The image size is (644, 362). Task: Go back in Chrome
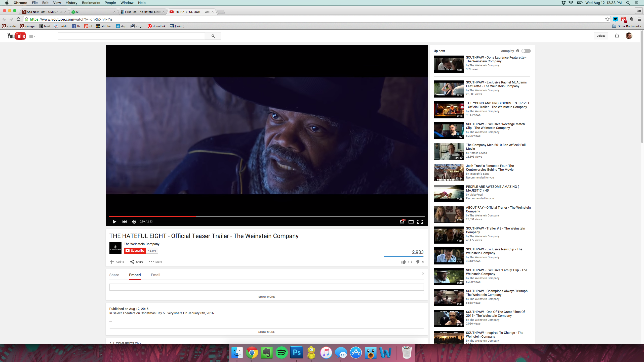[4, 19]
